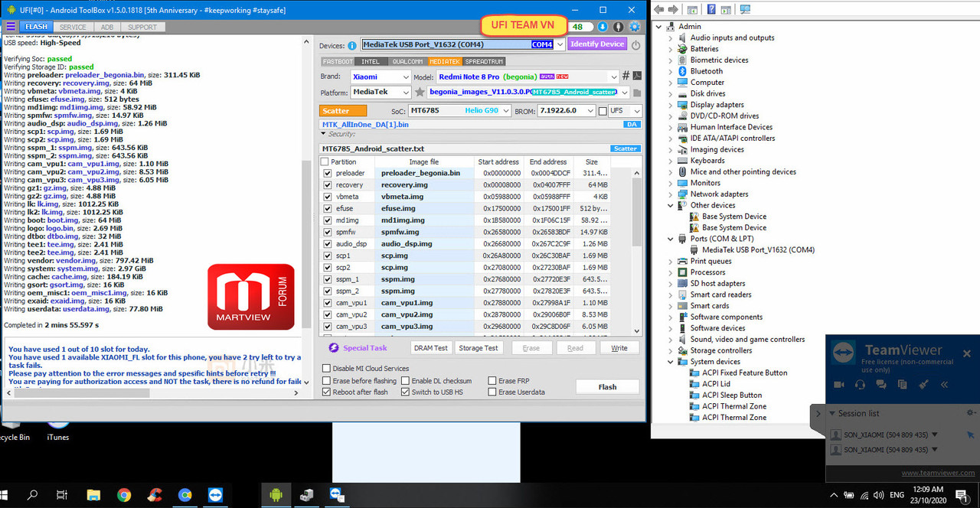
Task: Switch to the SERVICE tab
Action: (x=73, y=27)
